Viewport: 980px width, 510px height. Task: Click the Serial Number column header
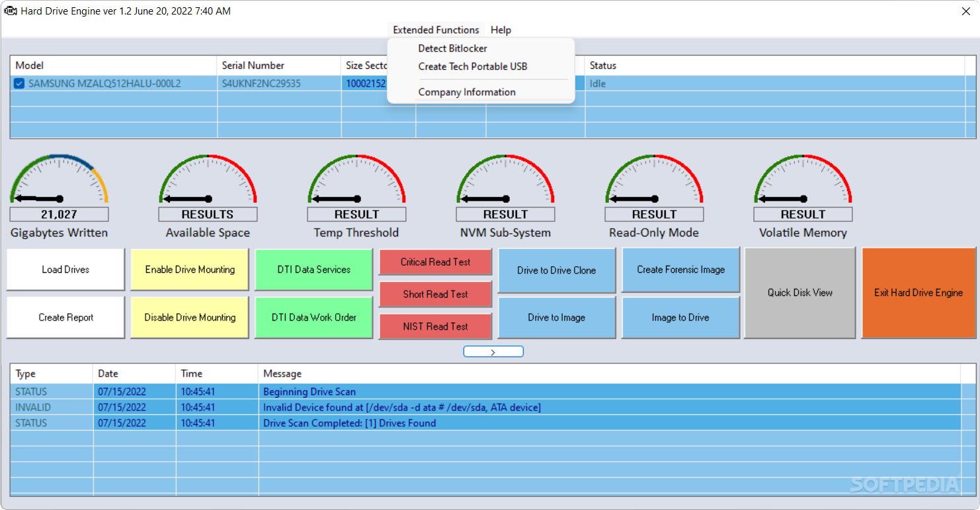(x=278, y=65)
